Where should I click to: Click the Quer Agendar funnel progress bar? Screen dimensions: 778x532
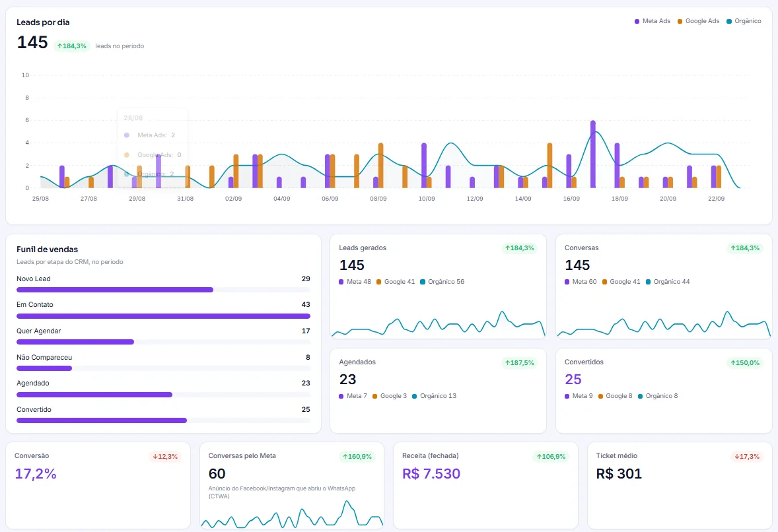pos(163,342)
